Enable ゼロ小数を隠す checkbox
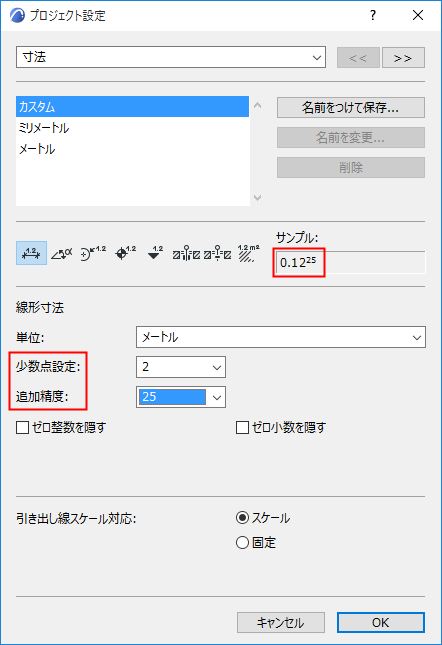This screenshot has height=645, width=442. [243, 427]
